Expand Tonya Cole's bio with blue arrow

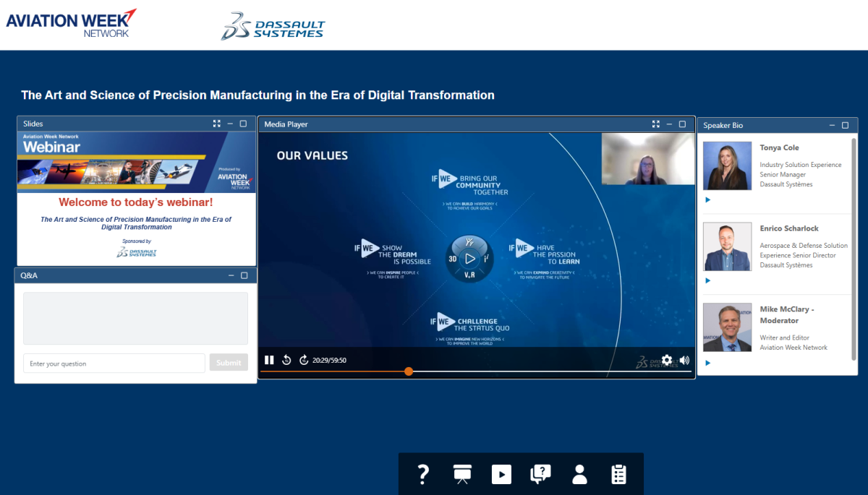[708, 200]
